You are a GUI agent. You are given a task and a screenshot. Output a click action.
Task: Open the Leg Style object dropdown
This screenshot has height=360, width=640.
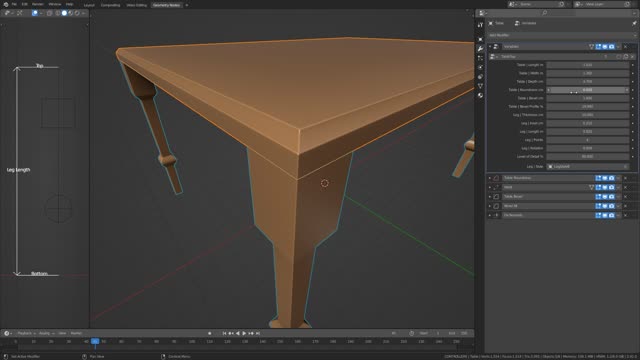coord(588,167)
